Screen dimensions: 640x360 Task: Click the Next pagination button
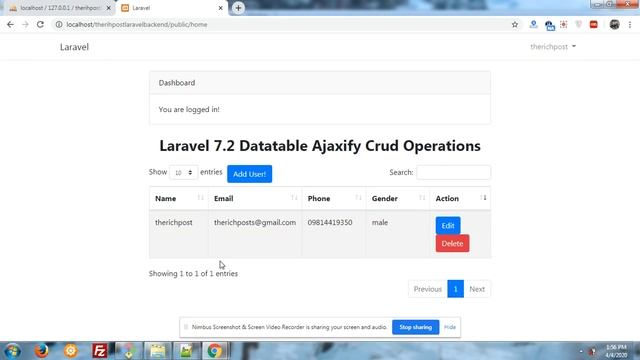click(477, 289)
